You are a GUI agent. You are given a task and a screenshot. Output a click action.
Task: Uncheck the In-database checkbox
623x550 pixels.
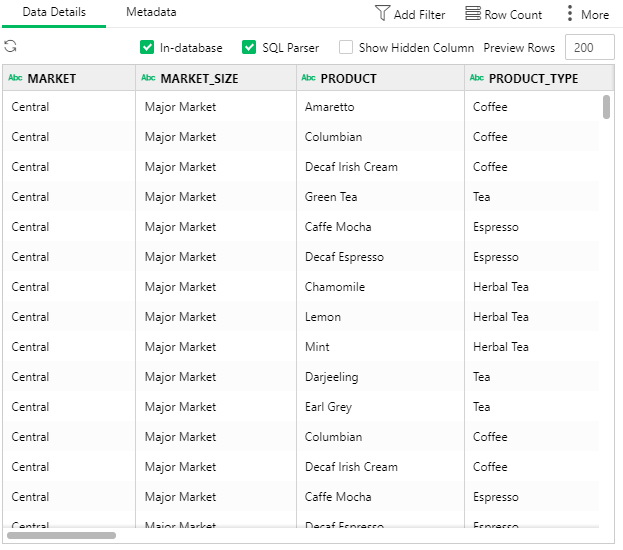point(147,47)
